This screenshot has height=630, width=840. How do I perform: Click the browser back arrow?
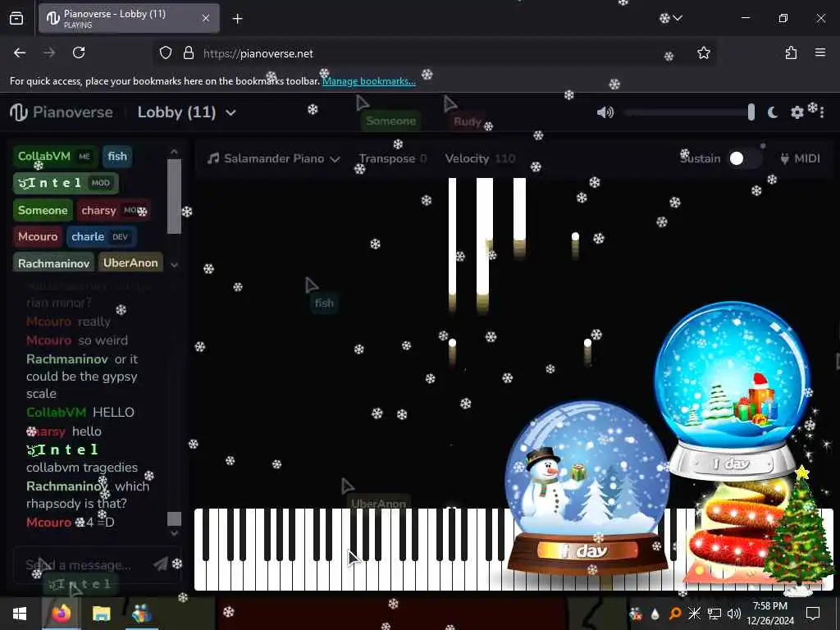20,52
